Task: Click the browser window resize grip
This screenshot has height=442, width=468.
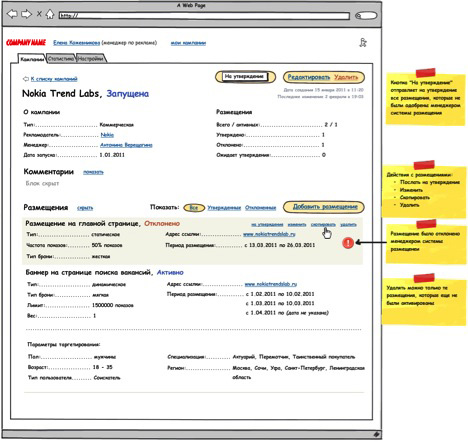Action: [x=377, y=434]
